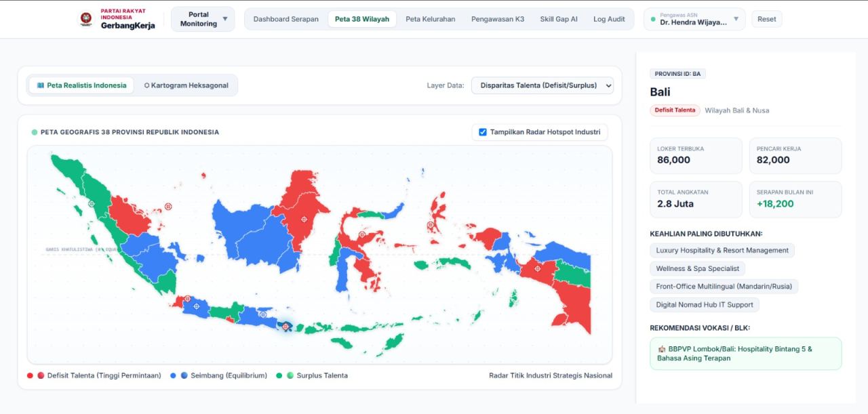This screenshot has width=868, height=414.
Task: Click radar hotspot marker on central Papua
Action: [538, 268]
